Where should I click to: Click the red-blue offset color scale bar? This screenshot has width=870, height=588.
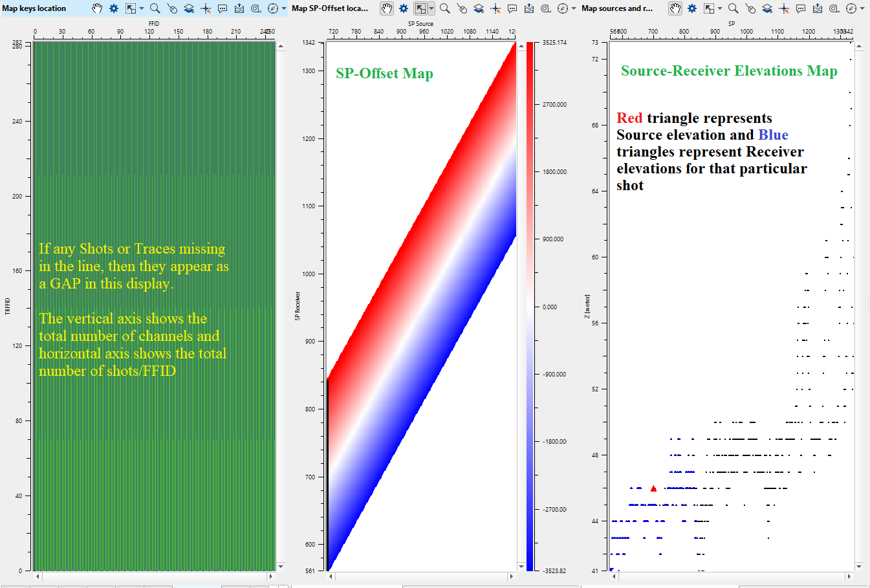point(530,307)
